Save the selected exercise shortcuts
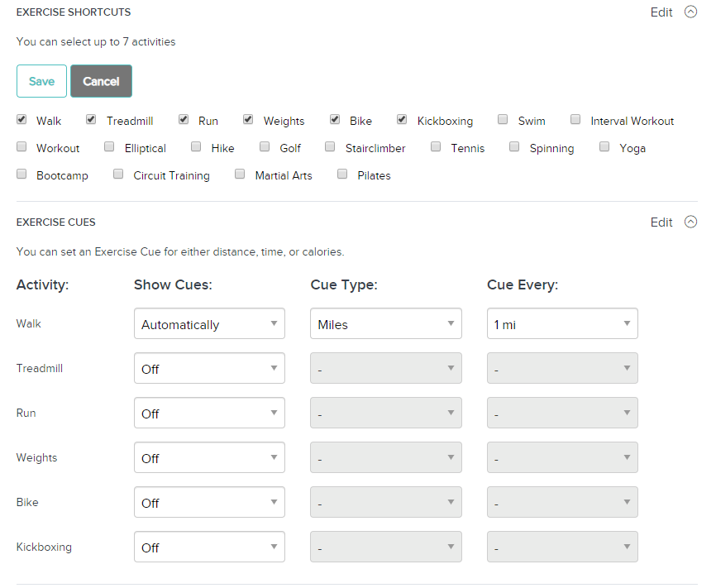Viewport: 716px width, 588px height. tap(41, 81)
